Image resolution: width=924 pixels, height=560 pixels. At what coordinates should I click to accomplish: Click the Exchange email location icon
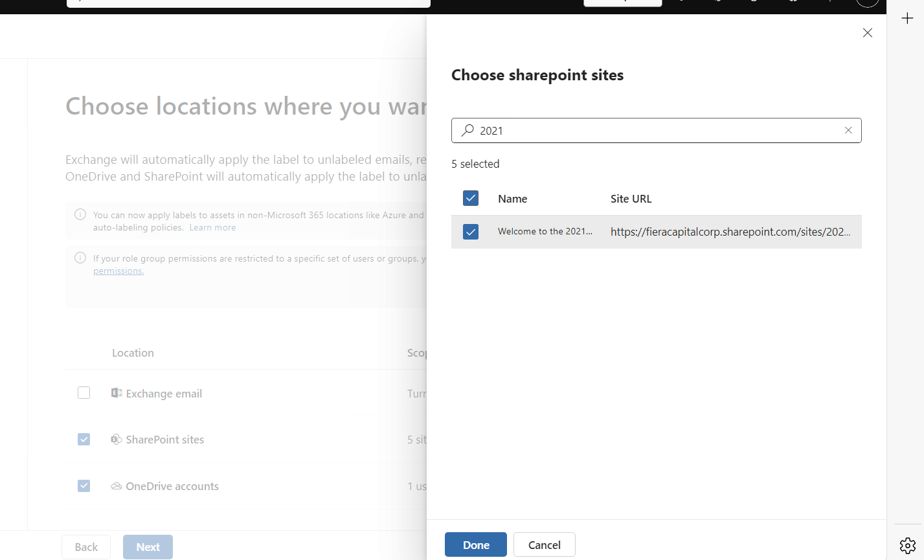coord(117,392)
